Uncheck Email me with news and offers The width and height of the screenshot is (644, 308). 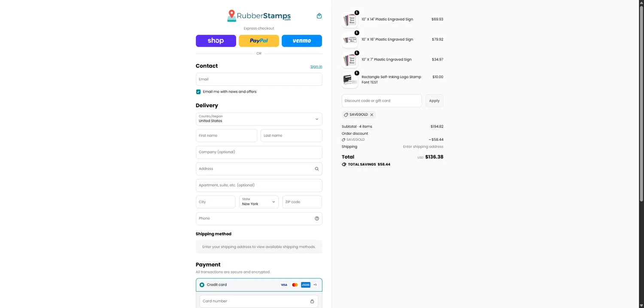coord(198,92)
